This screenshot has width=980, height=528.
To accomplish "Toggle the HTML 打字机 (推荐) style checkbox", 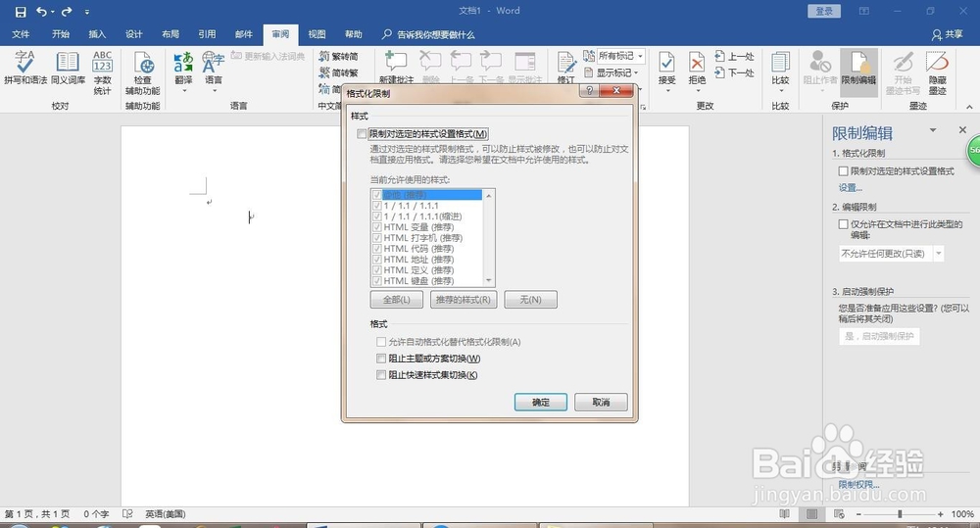I will coord(377,237).
